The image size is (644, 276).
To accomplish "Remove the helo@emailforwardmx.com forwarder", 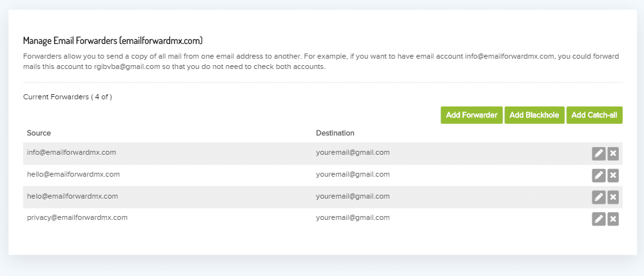I will tap(613, 197).
